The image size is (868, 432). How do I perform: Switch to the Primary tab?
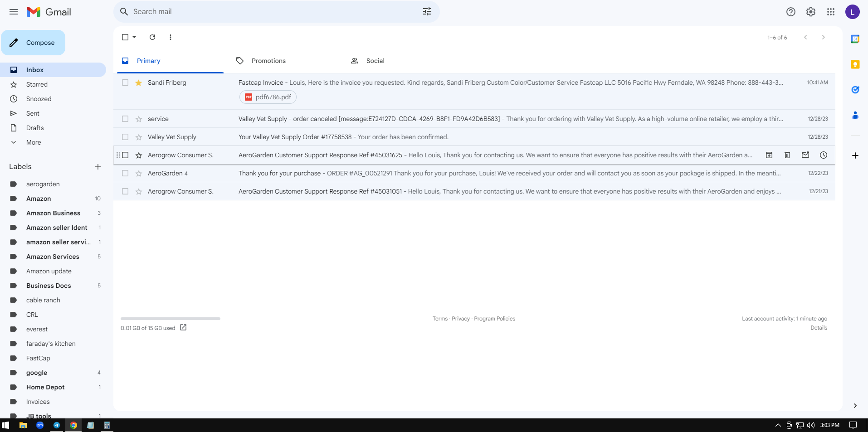[171, 61]
